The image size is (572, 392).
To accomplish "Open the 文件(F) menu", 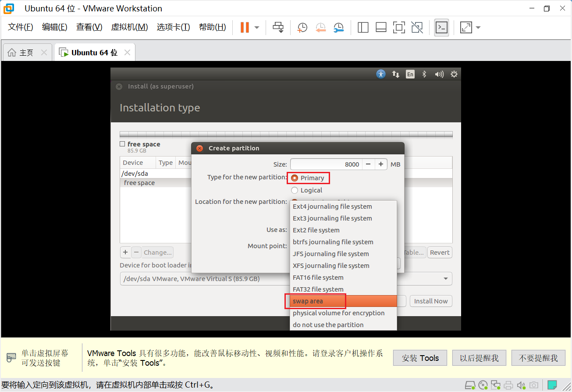I will click(21, 27).
